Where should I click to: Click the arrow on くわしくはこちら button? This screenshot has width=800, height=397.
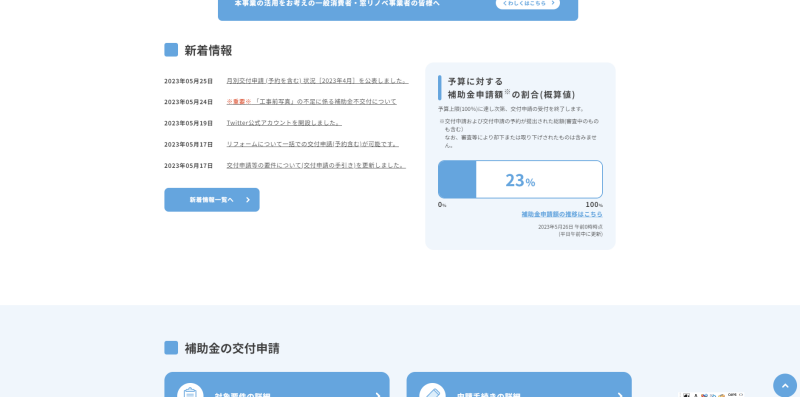[x=553, y=3]
